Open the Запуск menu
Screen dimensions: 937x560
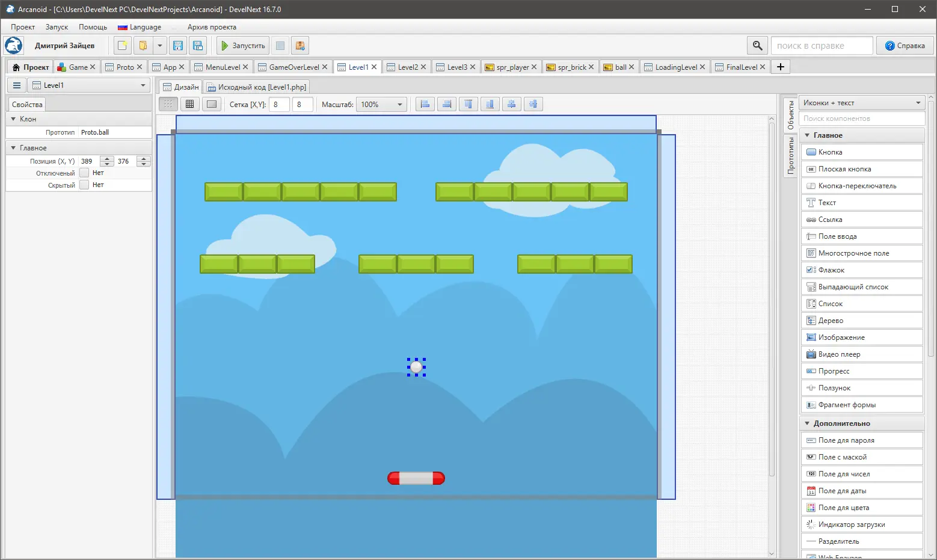(x=57, y=27)
